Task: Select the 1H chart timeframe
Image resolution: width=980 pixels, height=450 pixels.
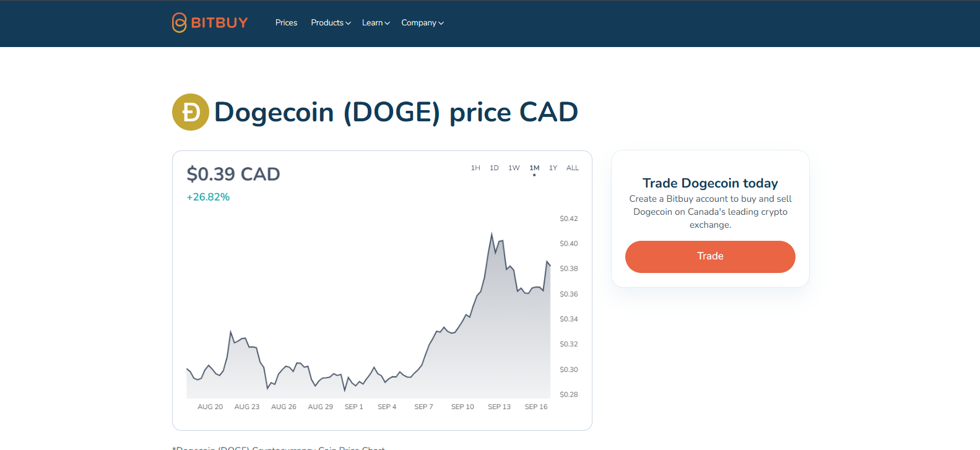Action: (x=475, y=168)
